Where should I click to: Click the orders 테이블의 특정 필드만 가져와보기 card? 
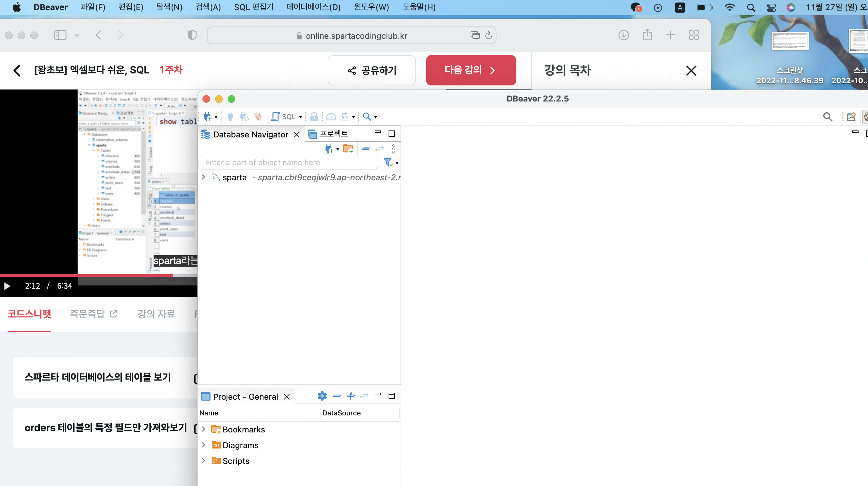pos(105,428)
